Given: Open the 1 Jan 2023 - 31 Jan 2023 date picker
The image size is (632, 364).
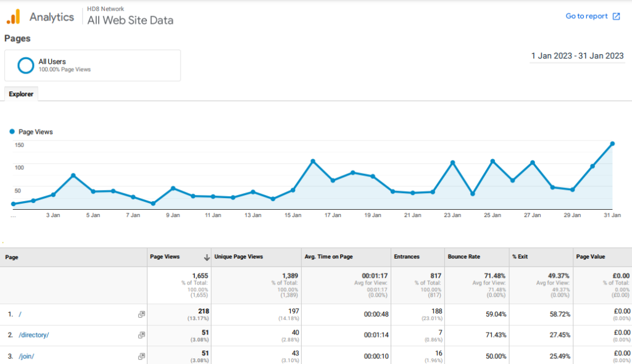Looking at the screenshot, I should 577,56.
